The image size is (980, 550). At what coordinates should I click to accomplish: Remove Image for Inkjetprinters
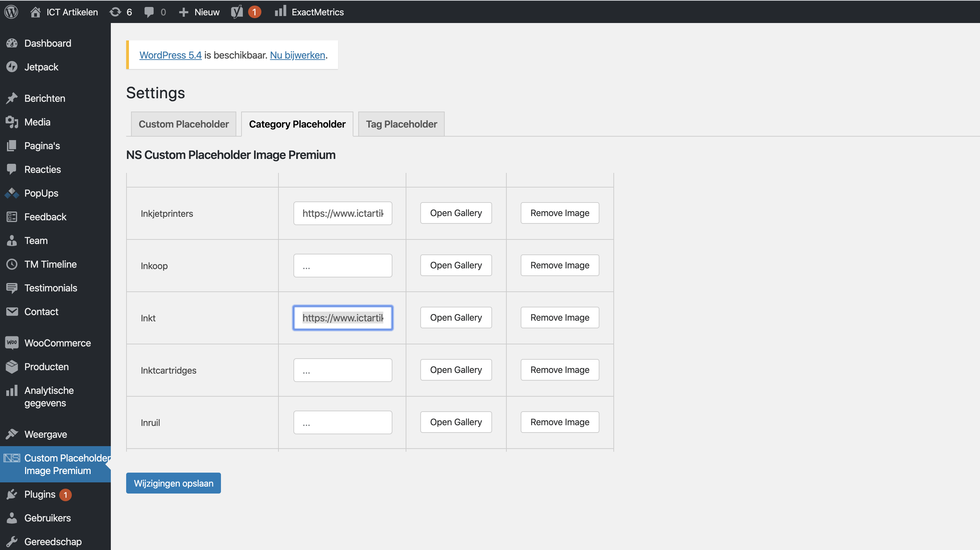pyautogui.click(x=560, y=213)
